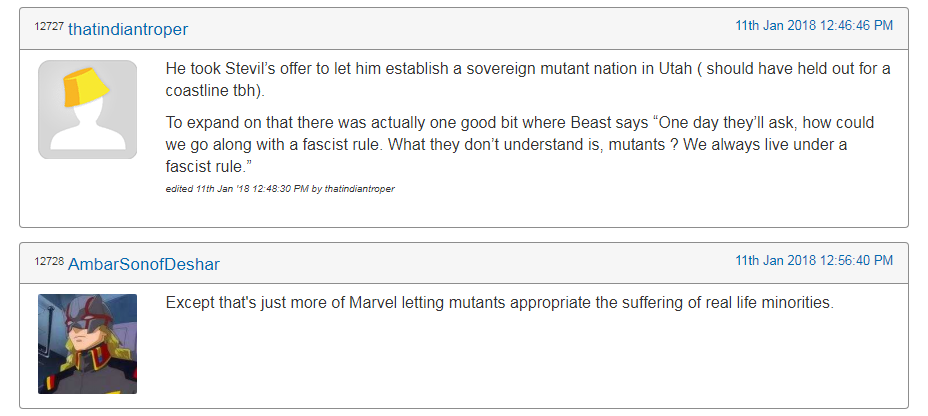Click the line starting "To expand on that"
The image size is (928, 416).
click(520, 123)
